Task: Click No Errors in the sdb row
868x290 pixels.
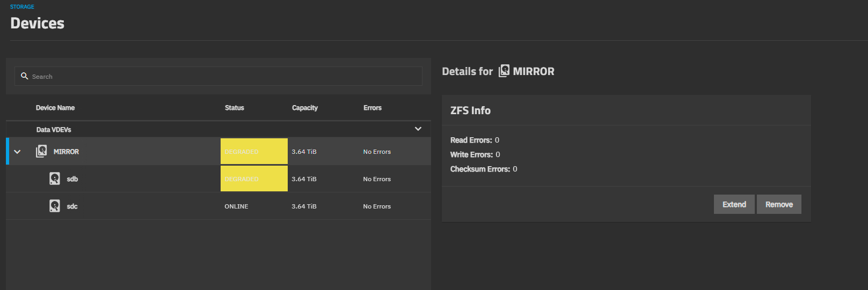Action: click(377, 179)
